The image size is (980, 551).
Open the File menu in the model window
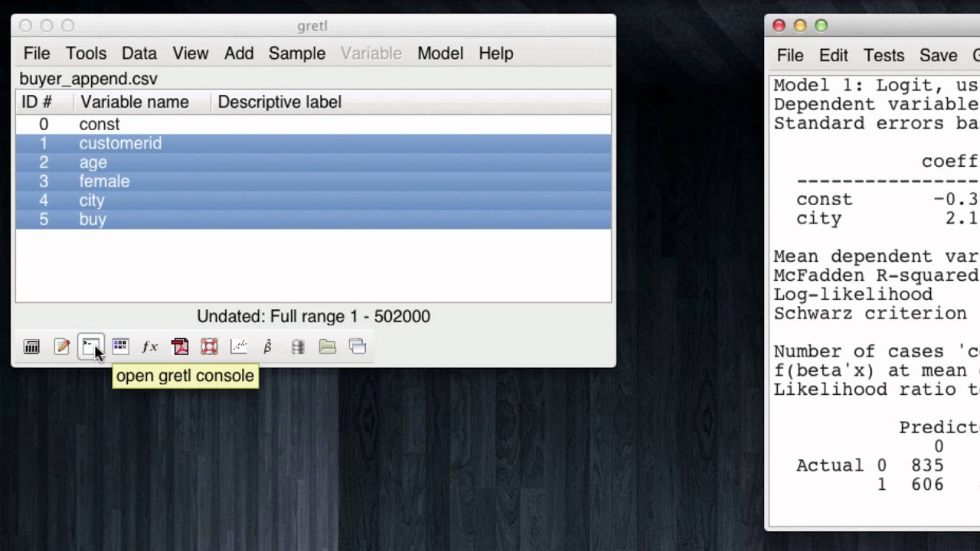(x=790, y=56)
